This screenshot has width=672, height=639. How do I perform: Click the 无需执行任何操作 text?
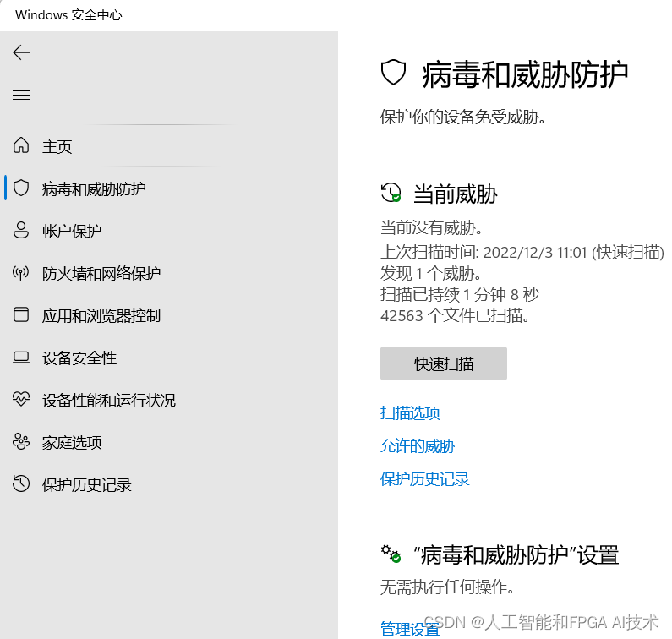coord(447,587)
